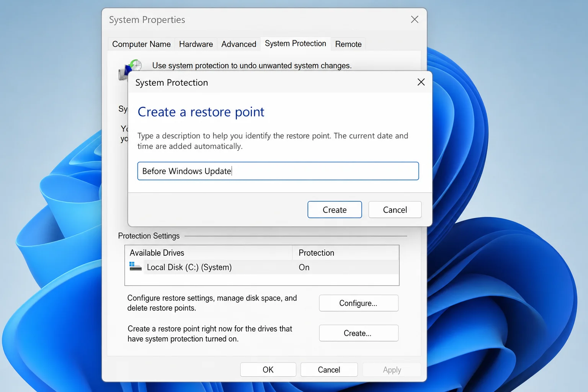Click OK in System Properties

pyautogui.click(x=268, y=370)
